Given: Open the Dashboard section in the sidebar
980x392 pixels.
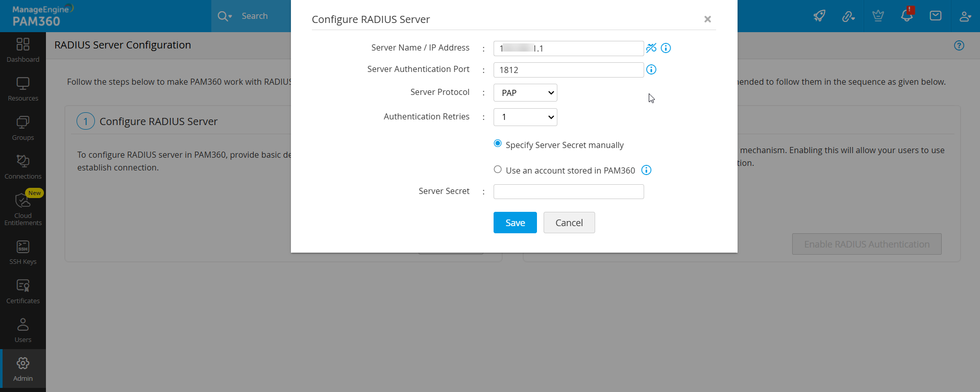Looking at the screenshot, I should coord(22,50).
